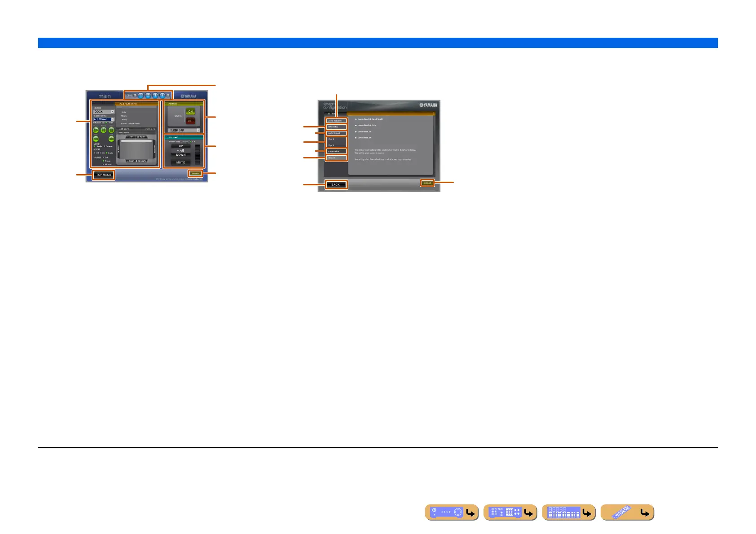Click the rear panel navigation icon

click(x=510, y=512)
